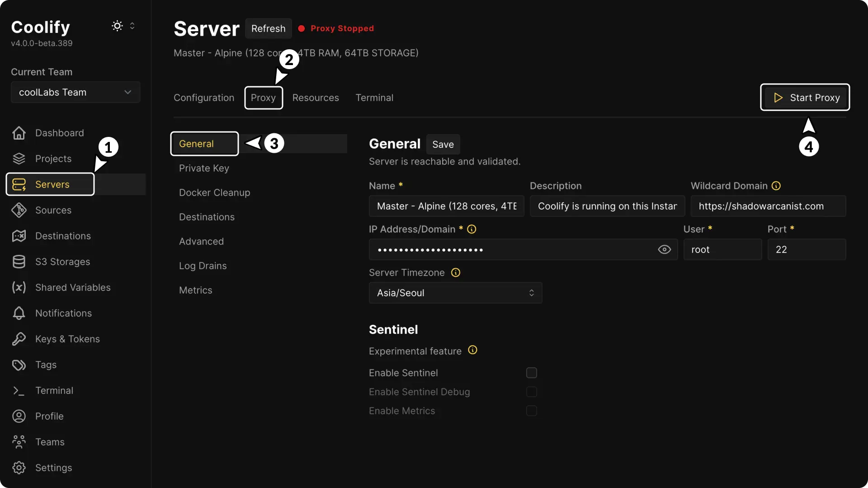Click the Keys & Tokens key icon

[x=19, y=339]
